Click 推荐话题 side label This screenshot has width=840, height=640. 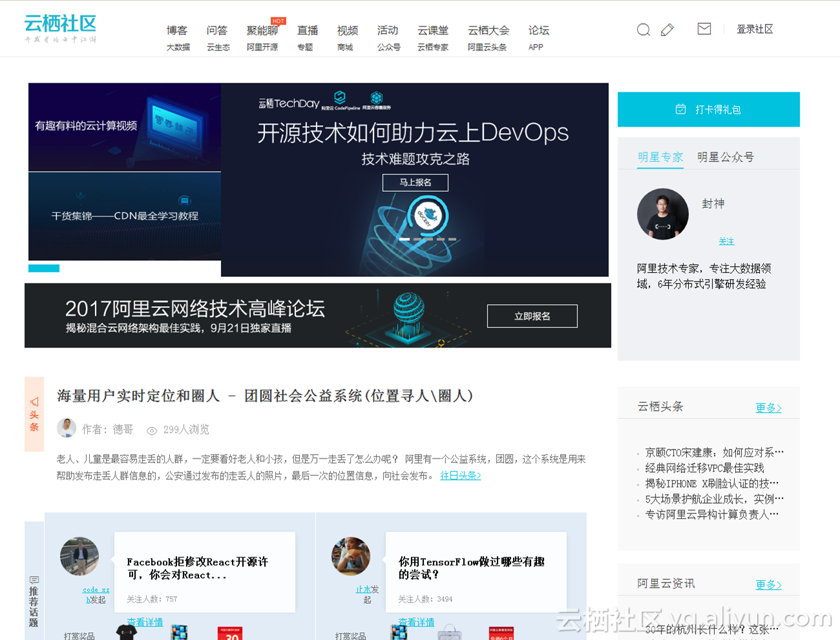(34, 602)
